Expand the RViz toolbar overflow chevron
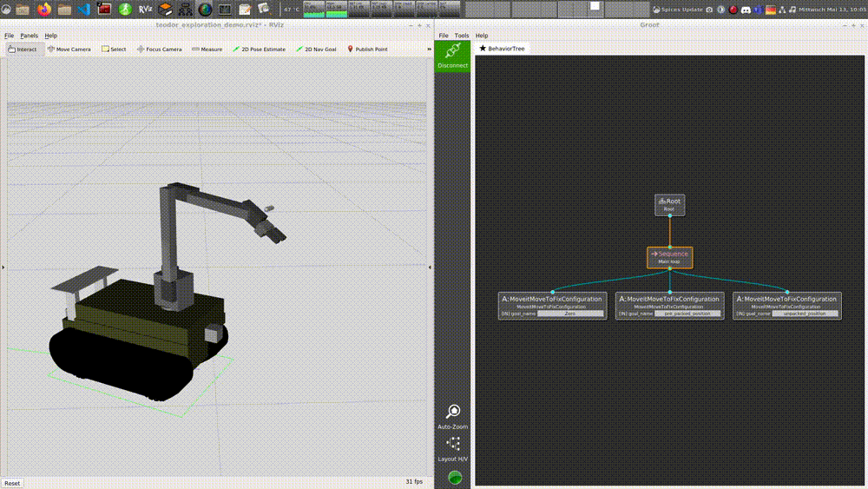868x489 pixels. point(429,50)
